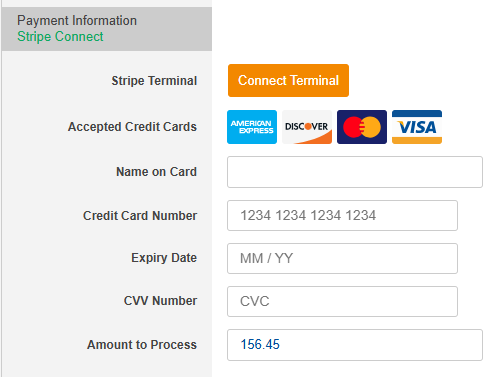Select the Discover card icon
Screen dimensions: 498x377
[x=307, y=127]
